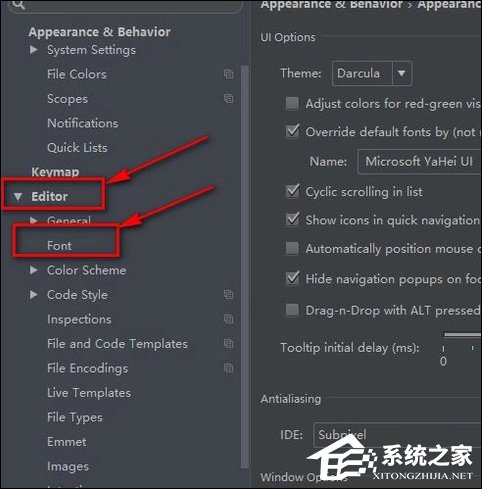
Task: Enable Drag-n-Drop with ALT pressed checkbox
Action: coord(292,310)
